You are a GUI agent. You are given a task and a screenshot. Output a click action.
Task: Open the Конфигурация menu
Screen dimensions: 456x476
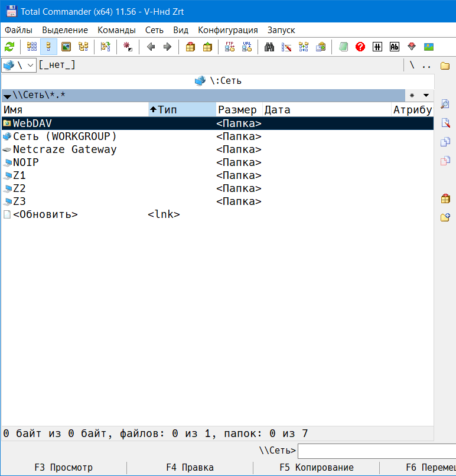coord(227,30)
